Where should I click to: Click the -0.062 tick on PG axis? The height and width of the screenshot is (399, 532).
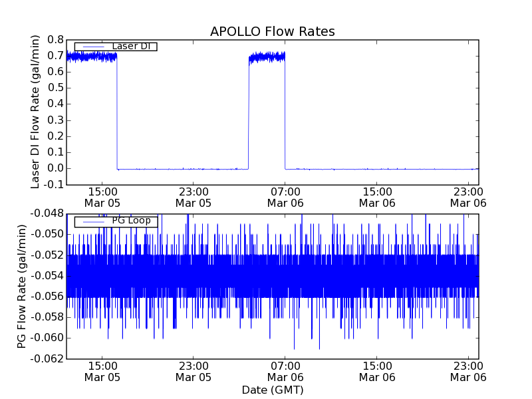tap(47, 358)
